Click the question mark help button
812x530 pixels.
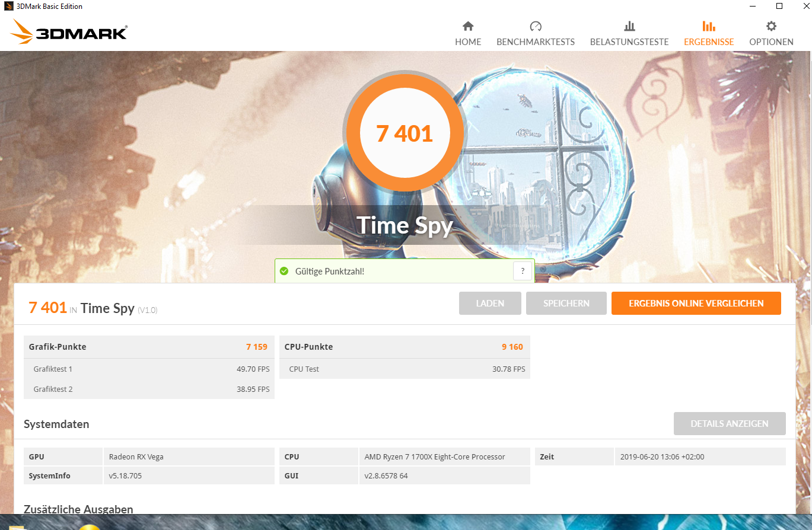pyautogui.click(x=523, y=271)
